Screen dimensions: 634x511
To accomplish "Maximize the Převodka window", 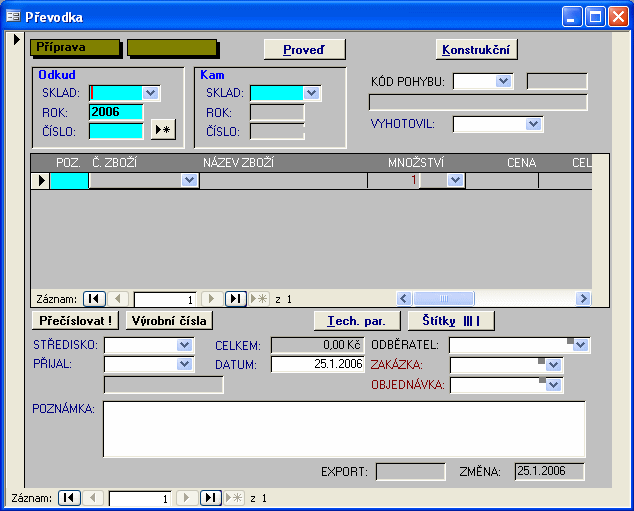I will [x=595, y=17].
